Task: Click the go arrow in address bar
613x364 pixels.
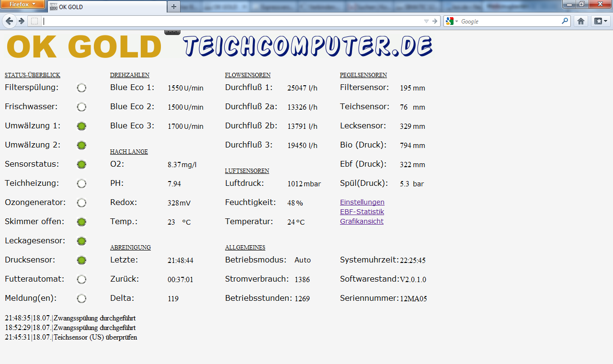Action: click(x=435, y=21)
